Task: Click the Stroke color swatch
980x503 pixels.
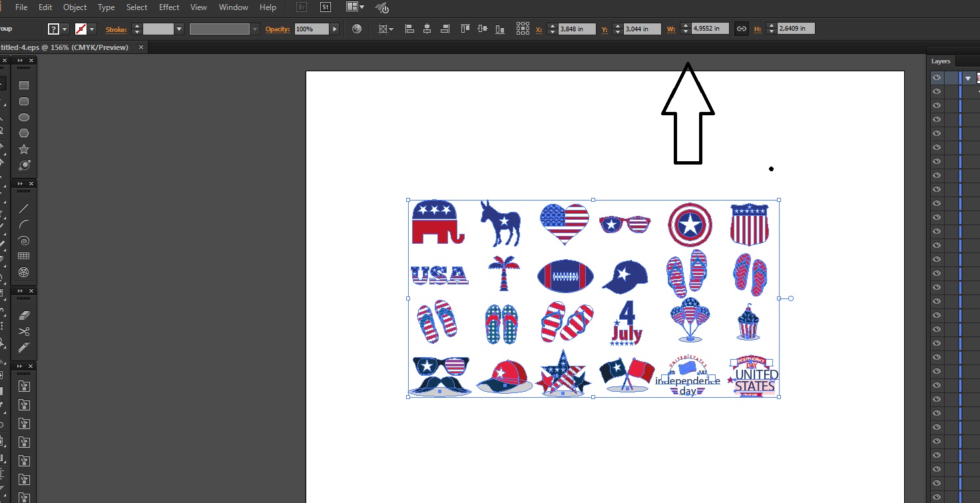Action: coord(81,29)
